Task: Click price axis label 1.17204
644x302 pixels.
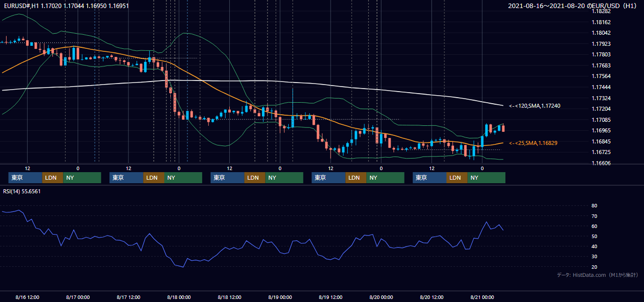Action: click(601, 109)
